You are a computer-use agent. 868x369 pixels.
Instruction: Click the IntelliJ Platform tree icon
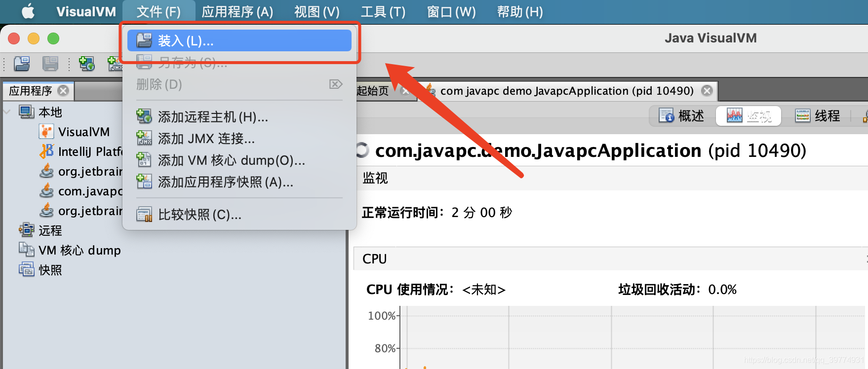click(46, 151)
